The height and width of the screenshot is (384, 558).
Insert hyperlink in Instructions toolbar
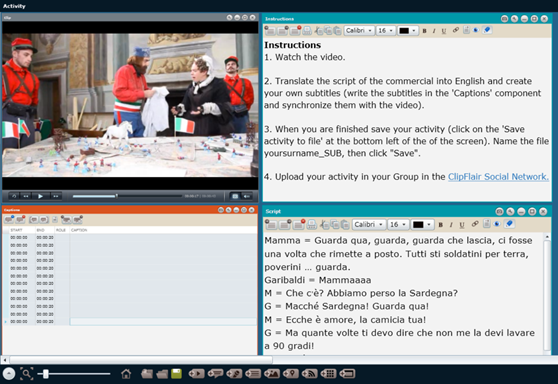pyautogui.click(x=456, y=30)
